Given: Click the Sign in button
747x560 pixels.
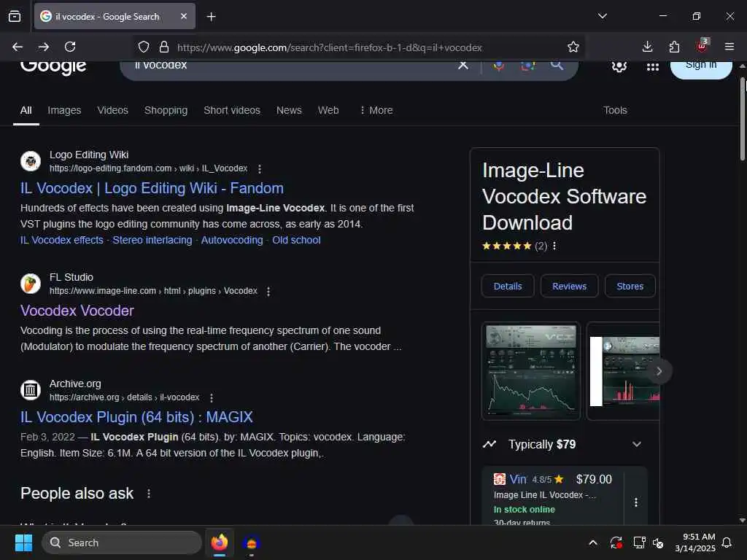Looking at the screenshot, I should (701, 68).
